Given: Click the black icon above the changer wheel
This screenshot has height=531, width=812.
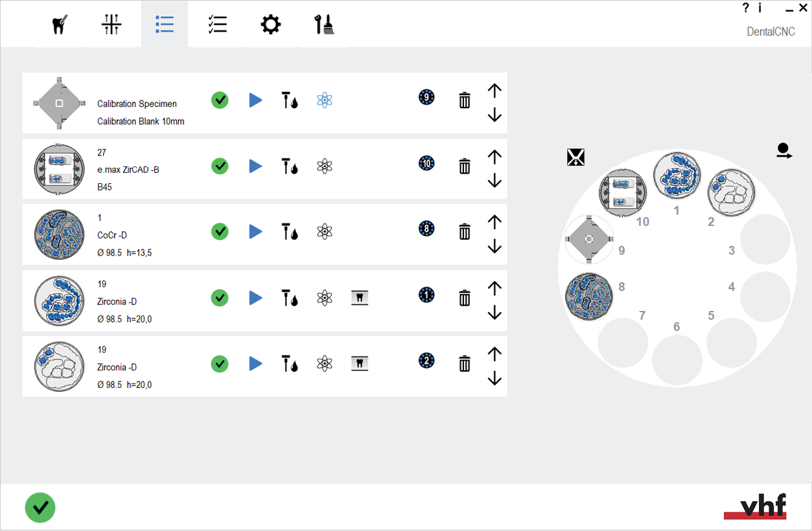Looking at the screenshot, I should pyautogui.click(x=575, y=157).
